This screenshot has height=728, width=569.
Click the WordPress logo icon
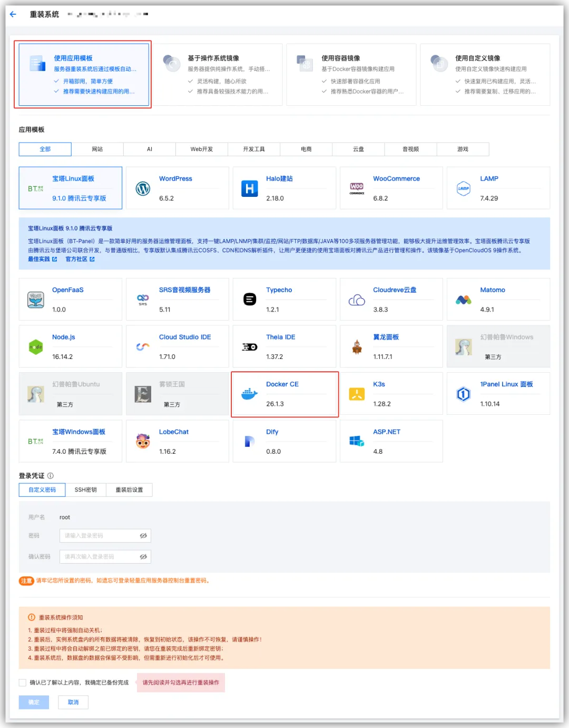point(143,188)
